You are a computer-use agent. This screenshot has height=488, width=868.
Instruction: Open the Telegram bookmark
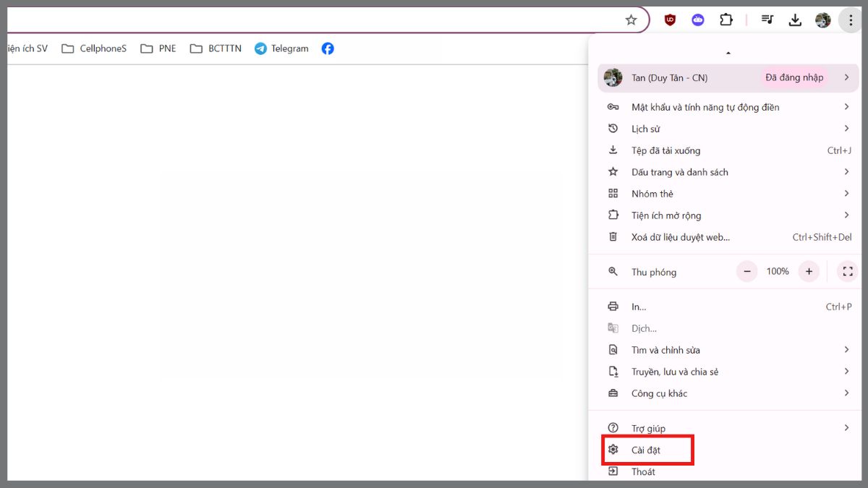[x=281, y=48]
